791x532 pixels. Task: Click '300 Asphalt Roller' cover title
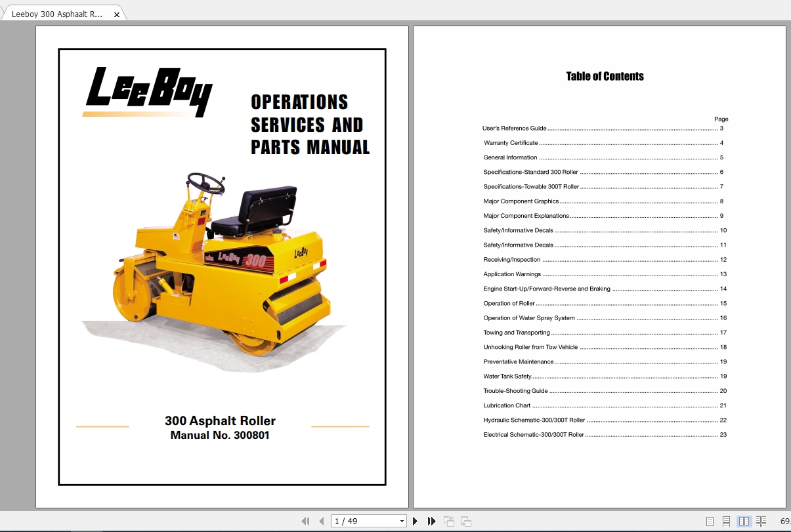coord(220,421)
